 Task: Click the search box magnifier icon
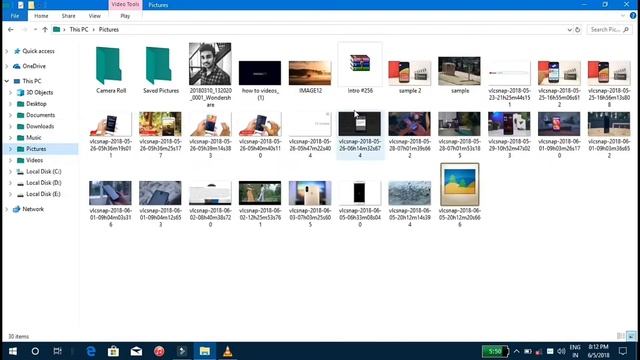pos(626,29)
